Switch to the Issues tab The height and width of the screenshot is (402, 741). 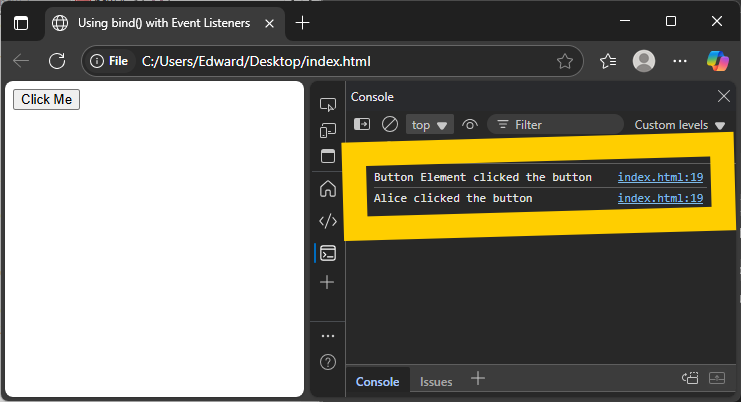point(436,382)
